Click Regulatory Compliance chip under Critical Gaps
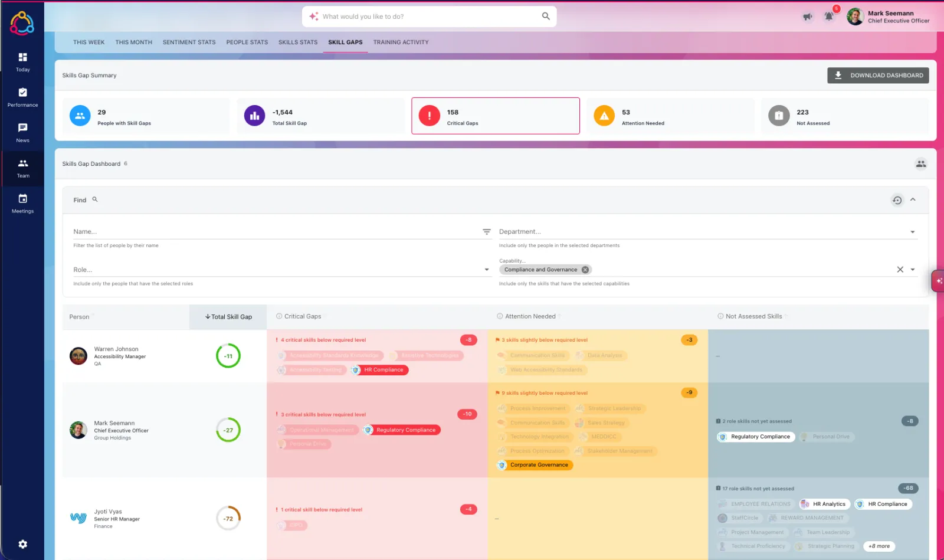Image resolution: width=944 pixels, height=560 pixels. [x=401, y=430]
